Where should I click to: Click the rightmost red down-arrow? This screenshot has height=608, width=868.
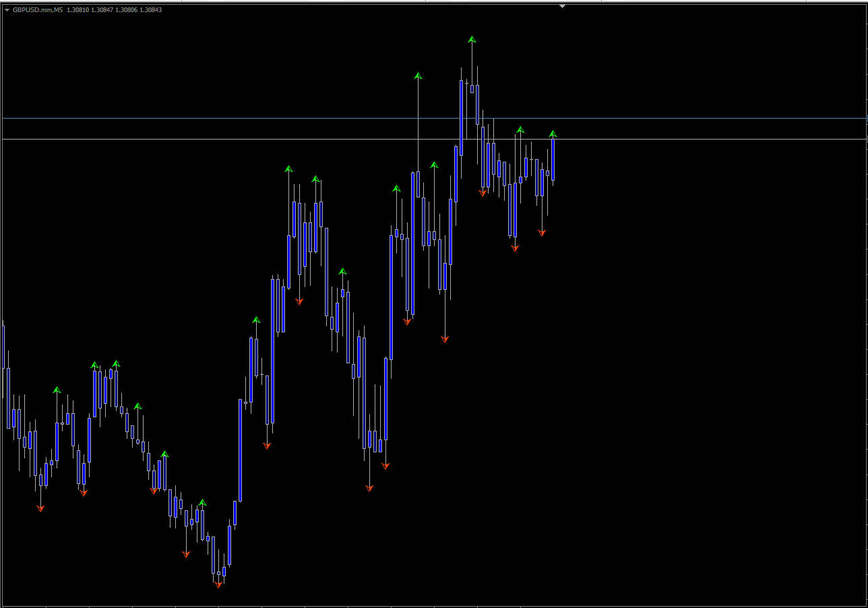(542, 233)
